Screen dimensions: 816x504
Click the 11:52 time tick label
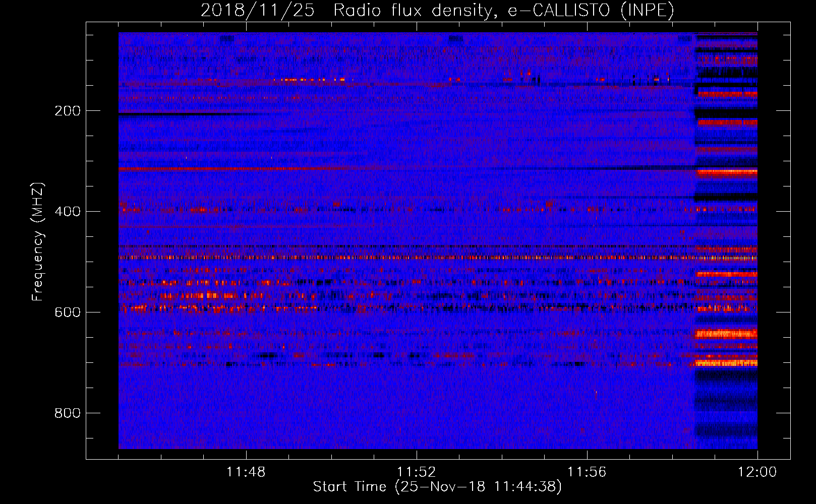pos(417,472)
